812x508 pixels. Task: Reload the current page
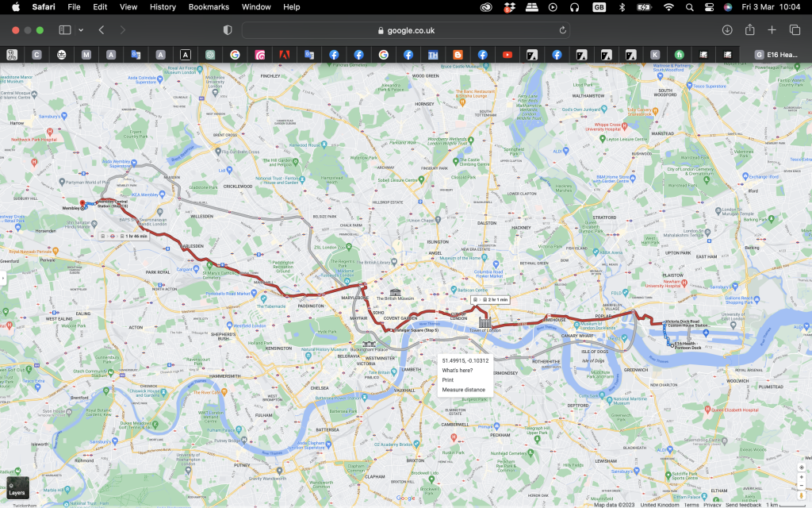(562, 30)
